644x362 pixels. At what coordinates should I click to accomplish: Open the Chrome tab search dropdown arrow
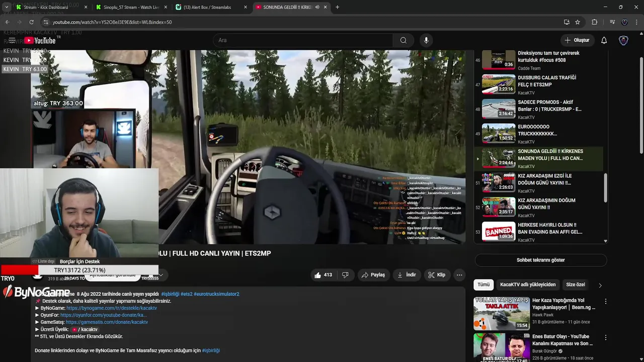[6, 7]
